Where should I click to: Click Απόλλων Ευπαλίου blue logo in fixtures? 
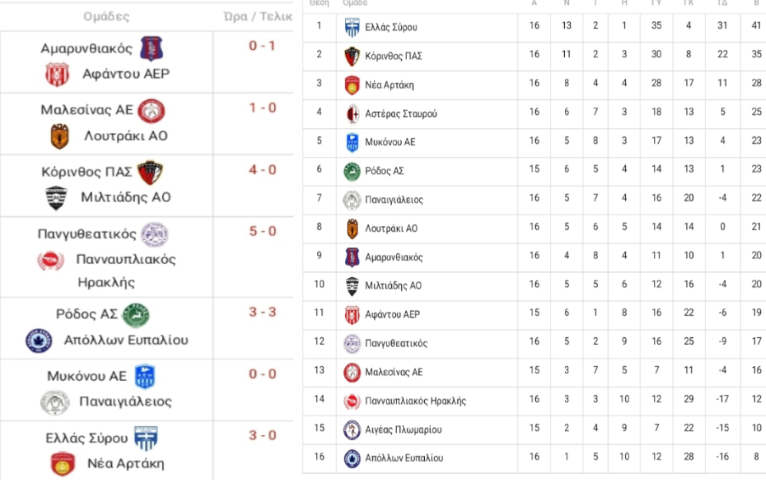(39, 340)
